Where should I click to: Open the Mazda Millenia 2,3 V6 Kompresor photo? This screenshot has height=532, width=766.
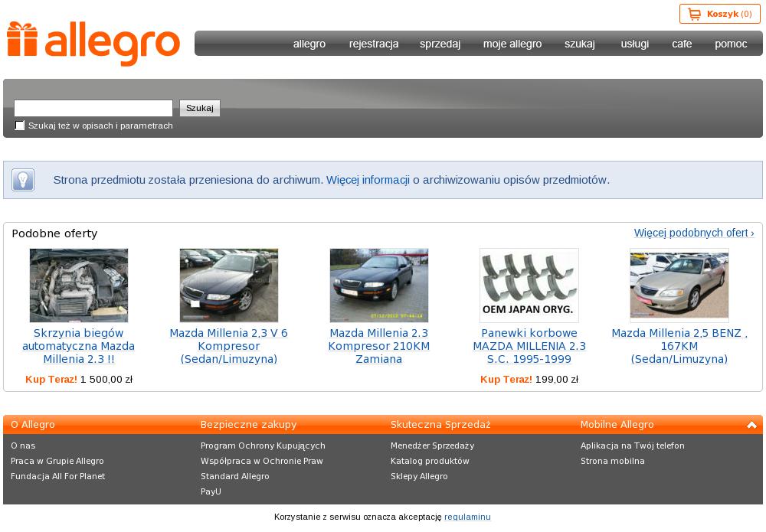pos(228,286)
